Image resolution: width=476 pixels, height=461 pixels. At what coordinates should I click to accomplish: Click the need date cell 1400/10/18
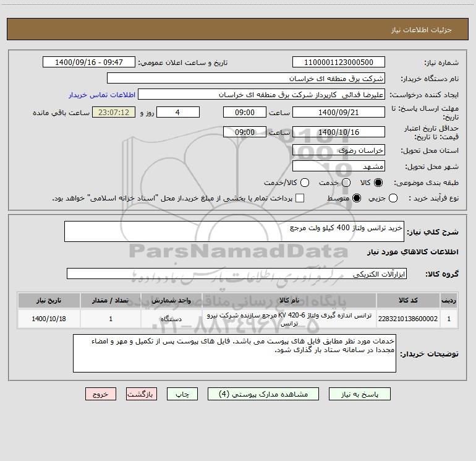click(x=49, y=319)
